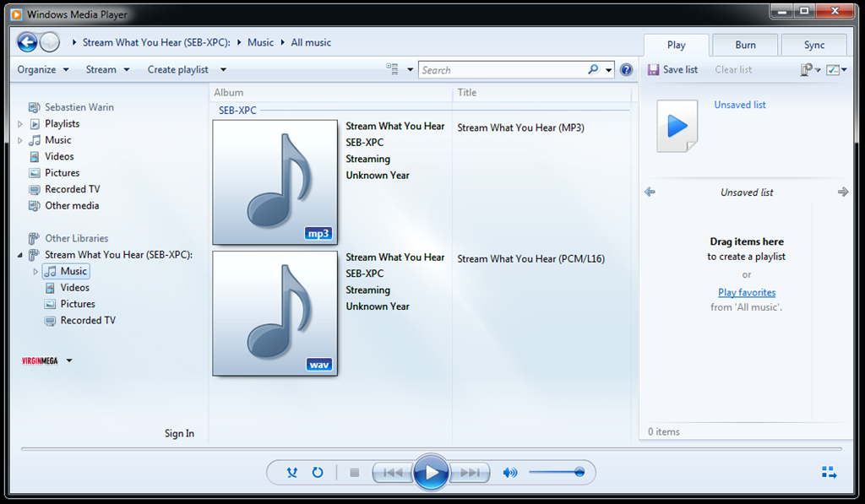This screenshot has height=504, width=865.
Task: Click the search magnifier icon
Action: pyautogui.click(x=593, y=69)
